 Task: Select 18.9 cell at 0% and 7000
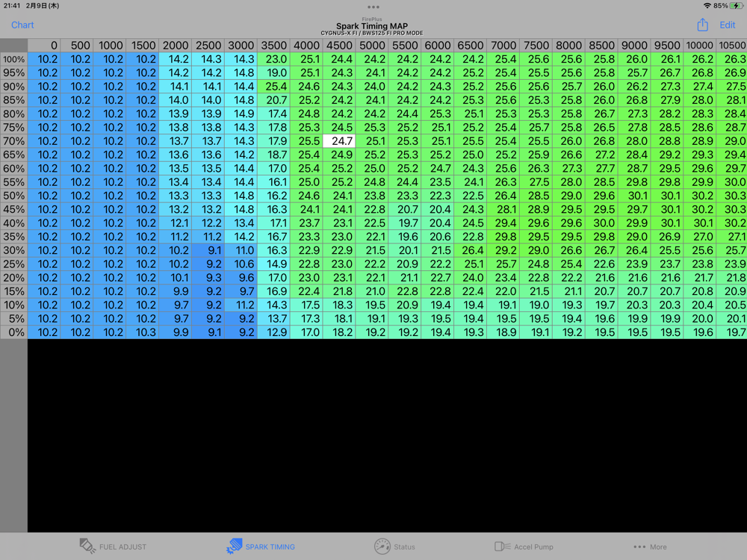click(503, 332)
